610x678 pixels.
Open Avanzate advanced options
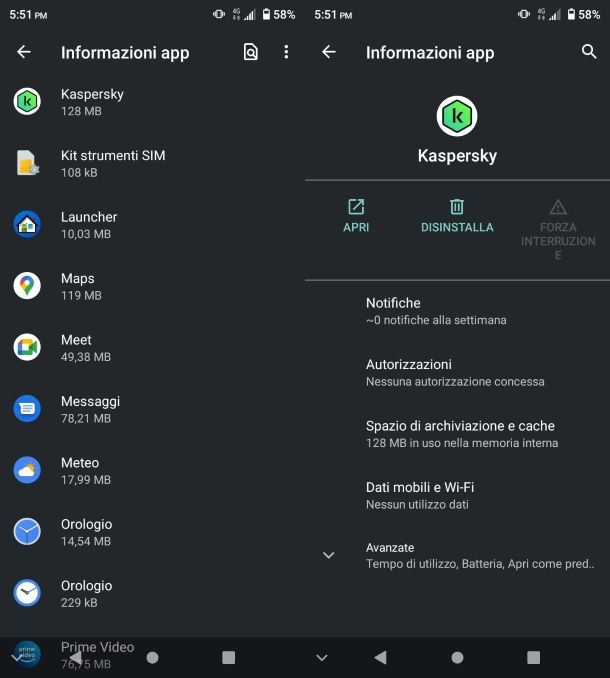click(x=457, y=556)
